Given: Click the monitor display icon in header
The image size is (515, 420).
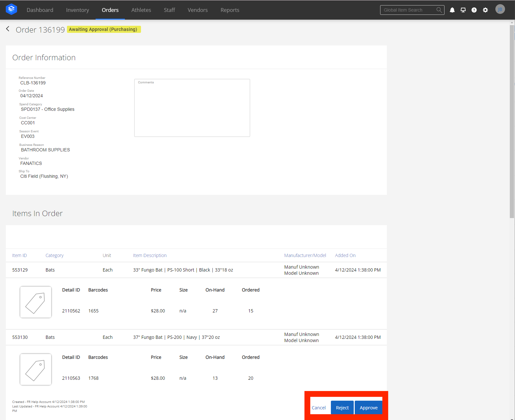Looking at the screenshot, I should pyautogui.click(x=463, y=10).
